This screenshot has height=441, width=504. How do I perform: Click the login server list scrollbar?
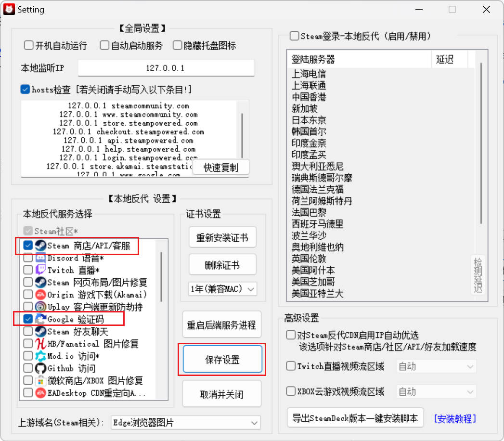(x=481, y=143)
